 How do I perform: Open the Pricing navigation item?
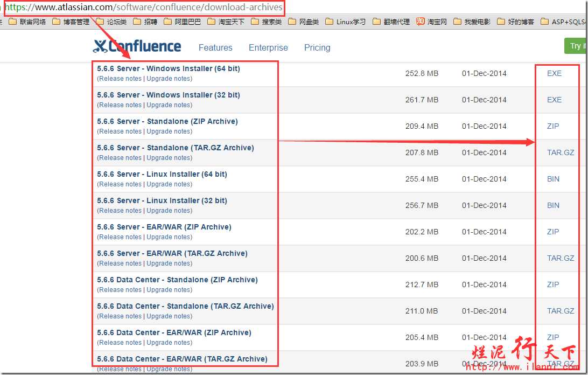click(317, 47)
